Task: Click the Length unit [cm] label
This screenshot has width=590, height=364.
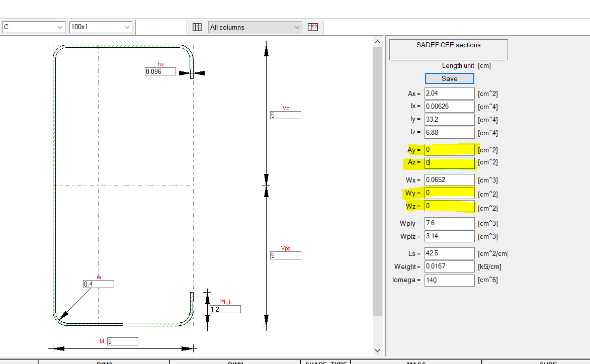Action: (466, 65)
